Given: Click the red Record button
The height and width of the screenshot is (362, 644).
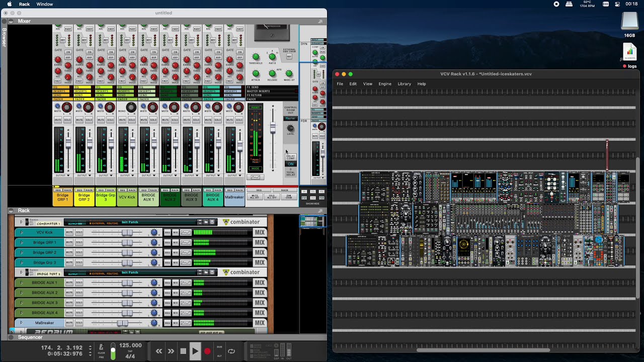Looking at the screenshot, I should click(207, 351).
